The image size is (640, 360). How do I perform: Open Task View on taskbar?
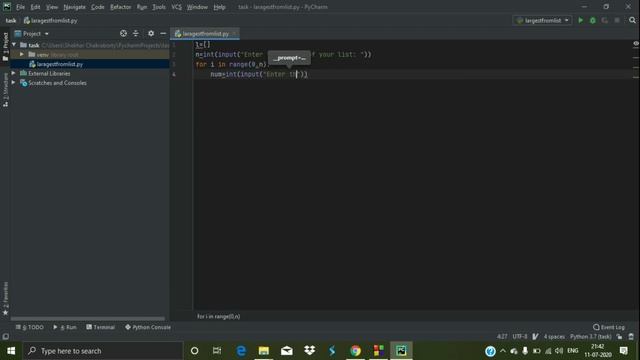[217, 351]
